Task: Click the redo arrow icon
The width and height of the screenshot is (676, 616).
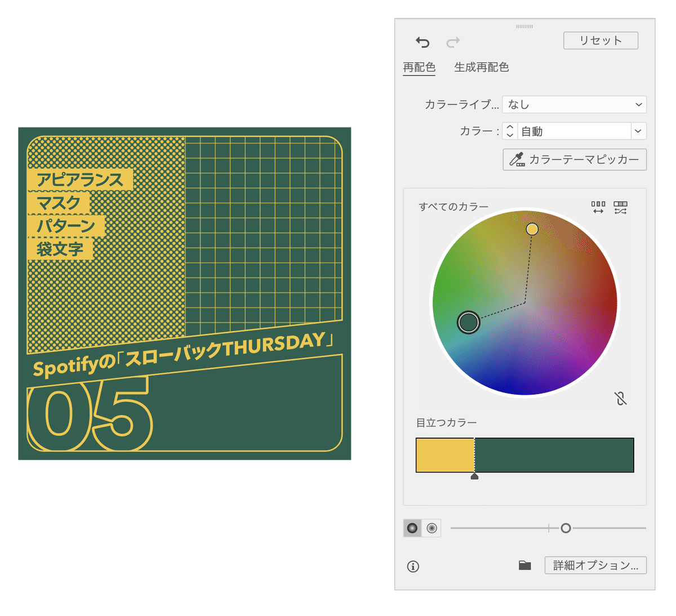Action: tap(453, 42)
